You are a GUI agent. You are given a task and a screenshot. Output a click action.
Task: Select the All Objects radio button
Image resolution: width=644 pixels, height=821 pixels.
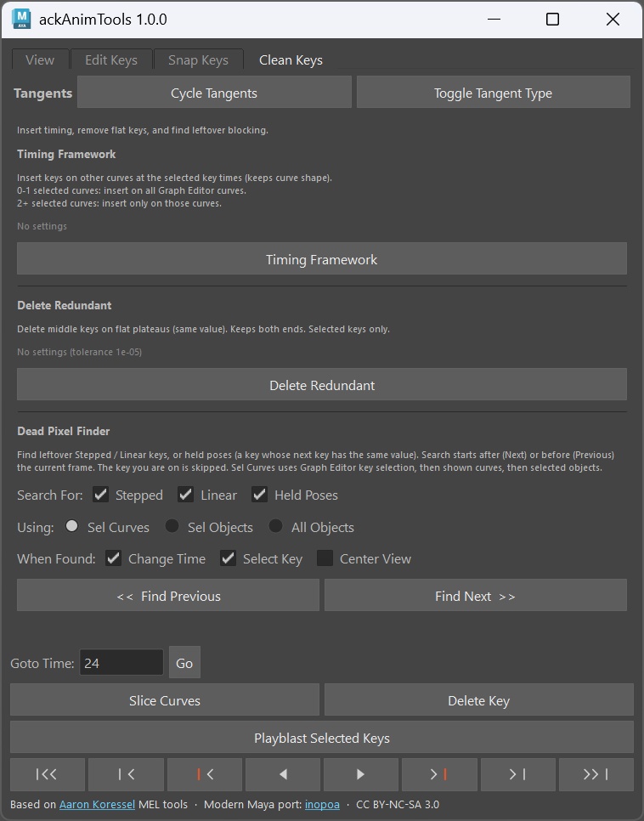coord(275,526)
